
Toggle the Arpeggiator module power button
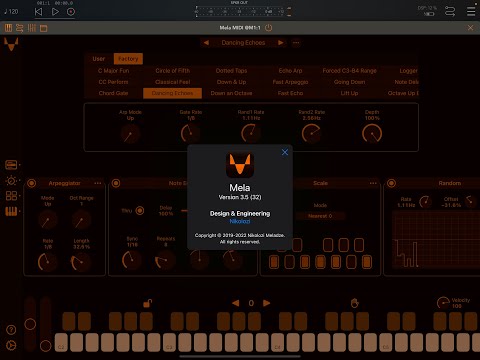(x=31, y=183)
